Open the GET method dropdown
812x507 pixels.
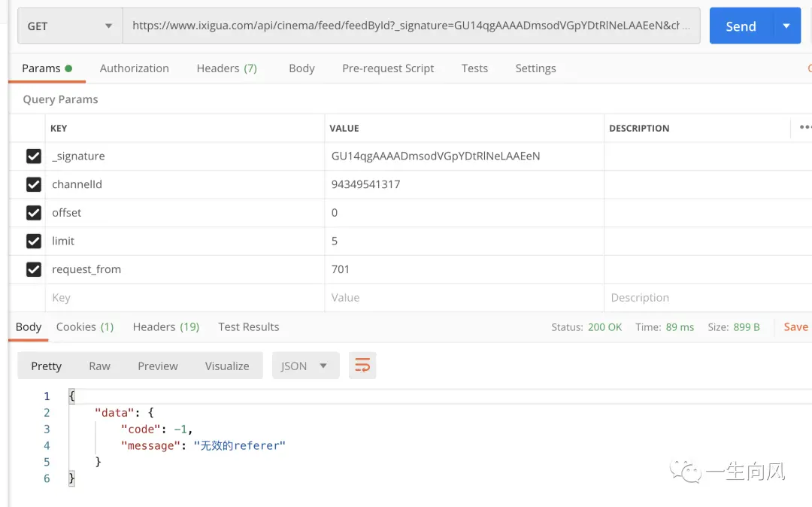(70, 26)
